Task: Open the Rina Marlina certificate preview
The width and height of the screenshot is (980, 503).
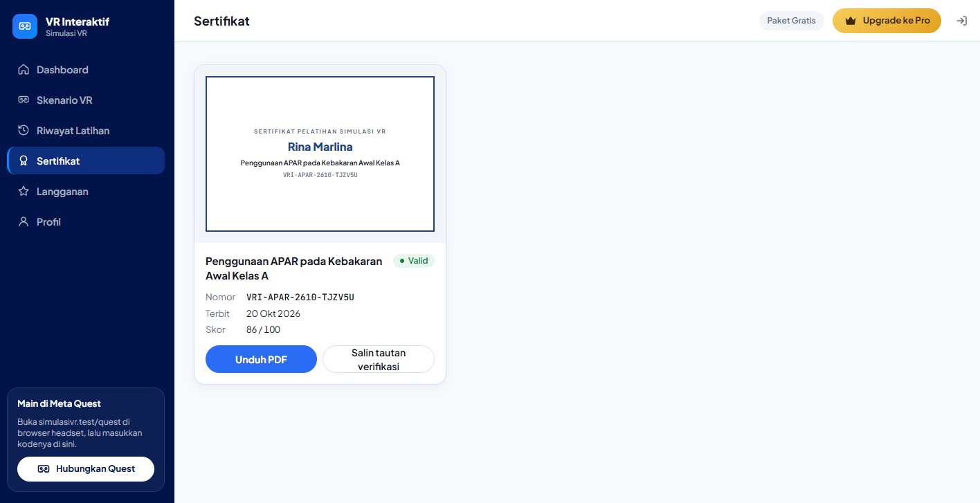Action: (320, 154)
